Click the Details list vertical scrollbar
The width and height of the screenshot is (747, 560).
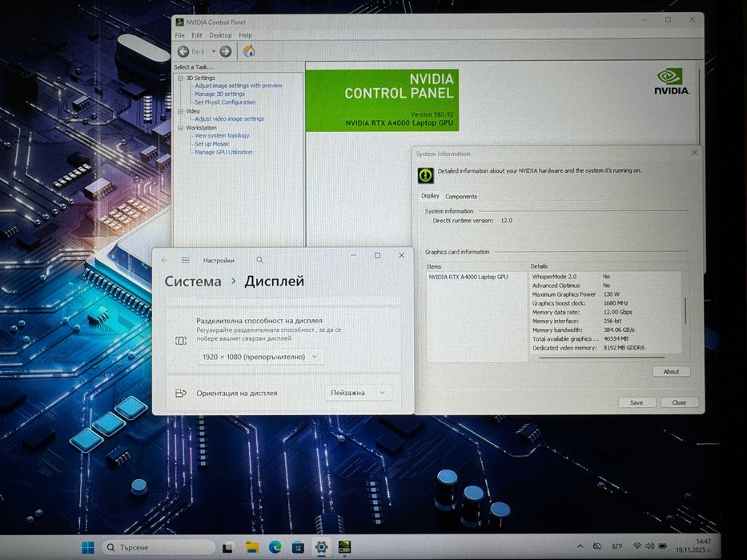pos(685,310)
